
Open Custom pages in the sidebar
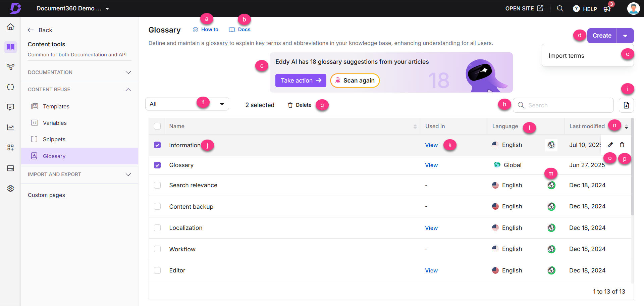coord(46,195)
